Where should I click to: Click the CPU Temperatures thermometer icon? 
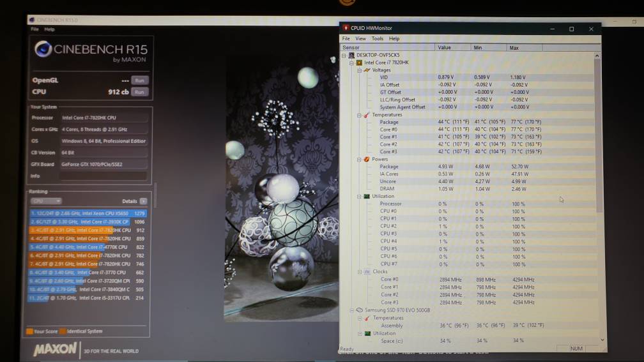point(367,115)
